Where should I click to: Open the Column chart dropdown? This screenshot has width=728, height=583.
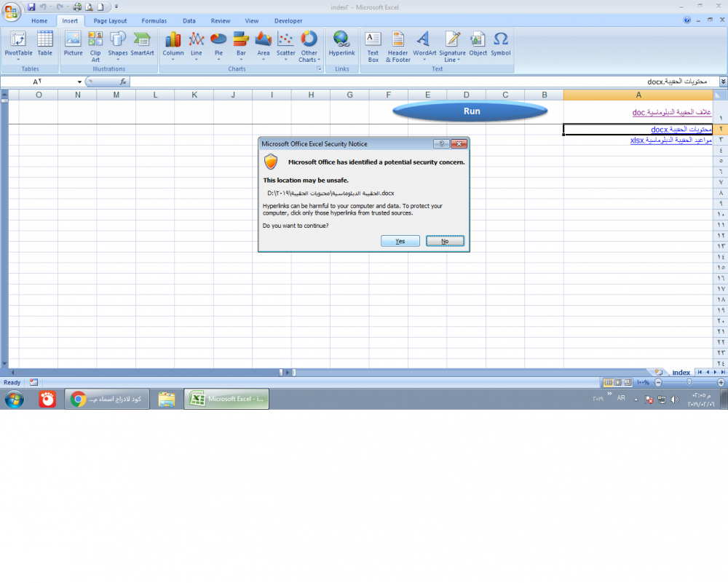pos(173,46)
